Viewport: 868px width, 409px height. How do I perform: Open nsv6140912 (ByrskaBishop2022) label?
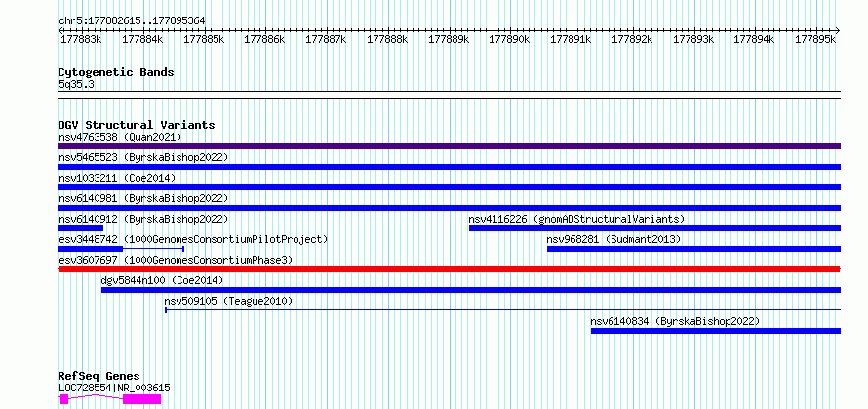coord(143,219)
